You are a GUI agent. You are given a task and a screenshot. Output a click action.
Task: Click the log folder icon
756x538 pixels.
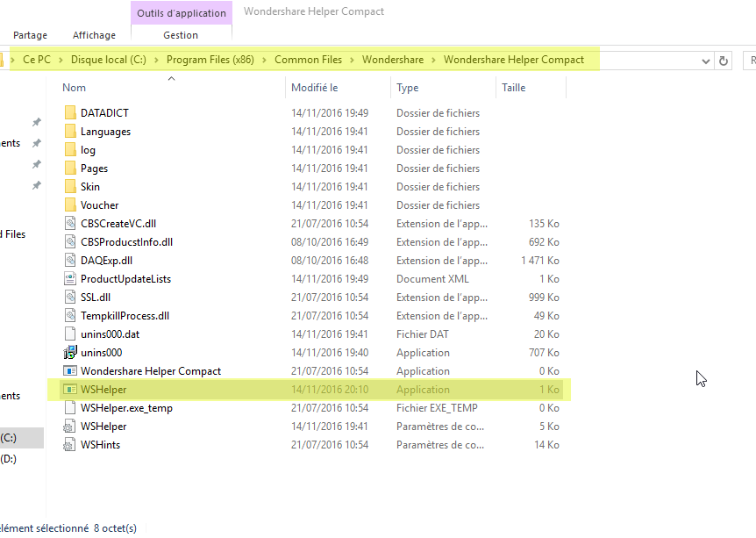click(70, 149)
